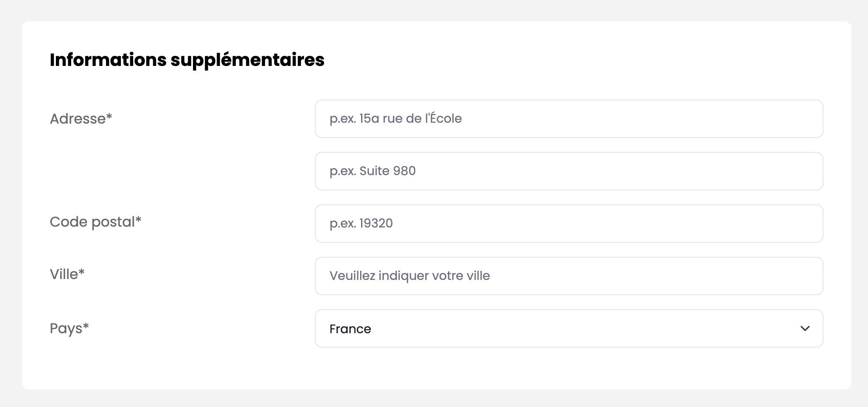868x407 pixels.
Task: Open the Pays country dropdown
Action: pyautogui.click(x=568, y=328)
